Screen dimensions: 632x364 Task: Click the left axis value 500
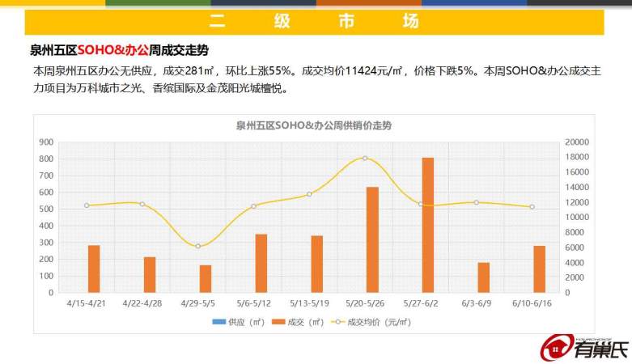(46, 209)
